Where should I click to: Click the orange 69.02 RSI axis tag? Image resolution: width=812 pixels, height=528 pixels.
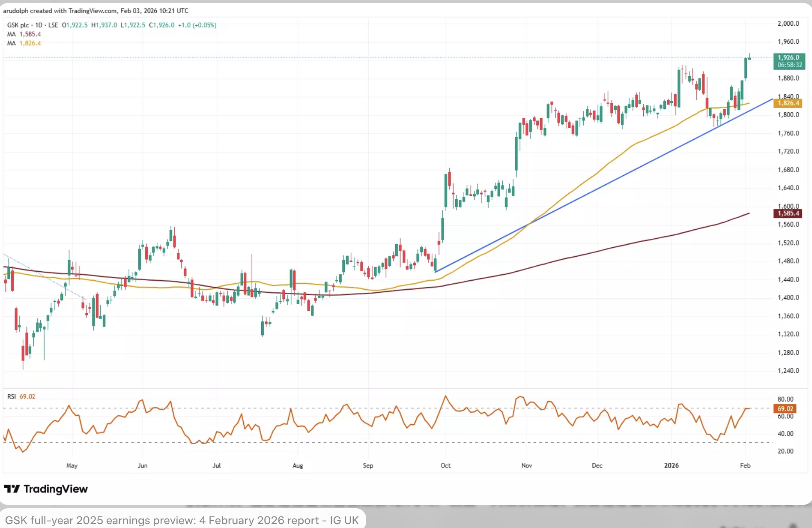(785, 409)
